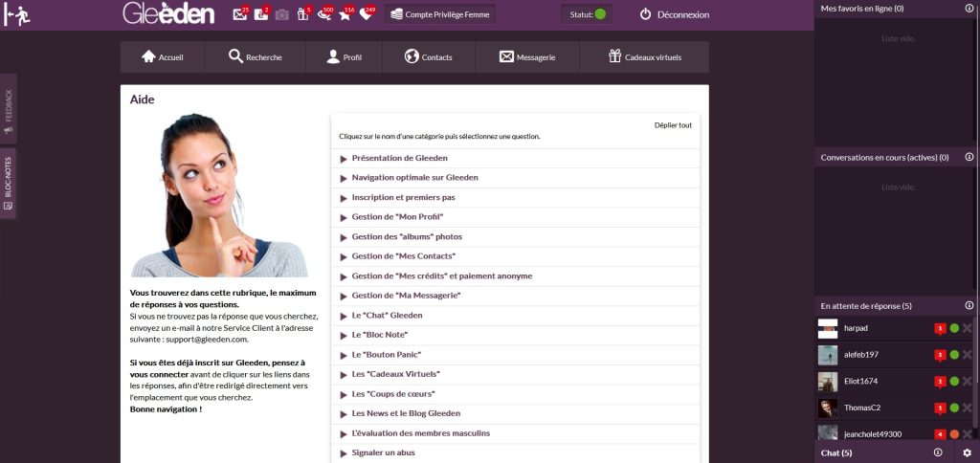Viewport: 980px width, 463px height.
Task: Open the unread messages envelope icon
Action: 239,14
